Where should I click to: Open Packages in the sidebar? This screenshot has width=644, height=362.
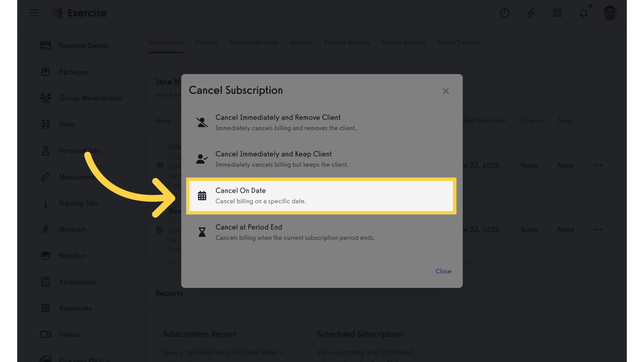74,72
